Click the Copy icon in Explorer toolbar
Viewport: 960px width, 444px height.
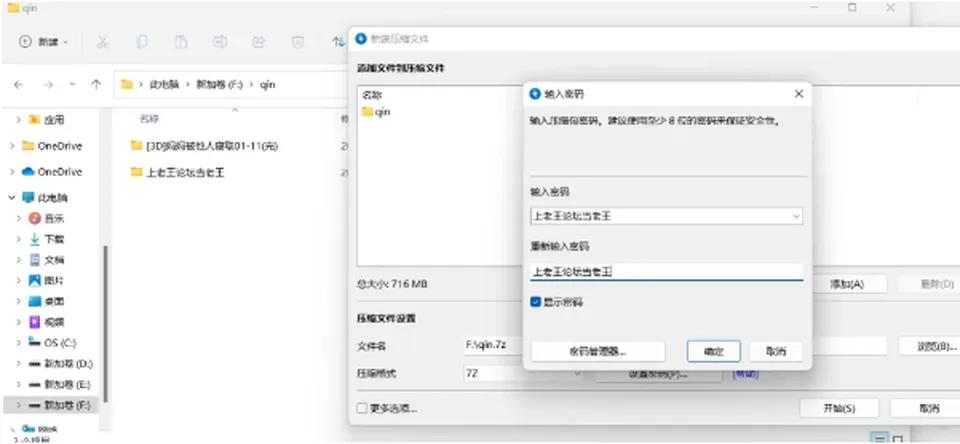(141, 42)
